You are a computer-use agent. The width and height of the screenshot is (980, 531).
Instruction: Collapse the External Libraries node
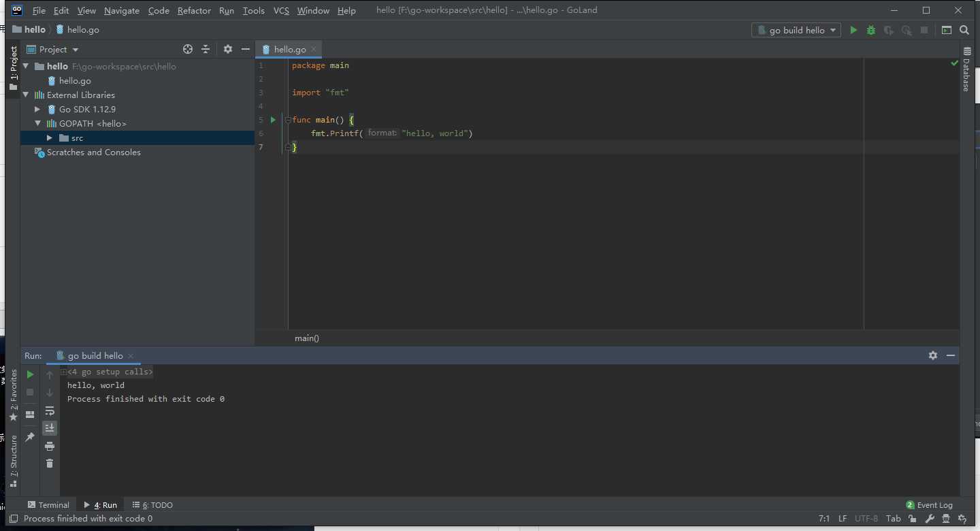26,95
